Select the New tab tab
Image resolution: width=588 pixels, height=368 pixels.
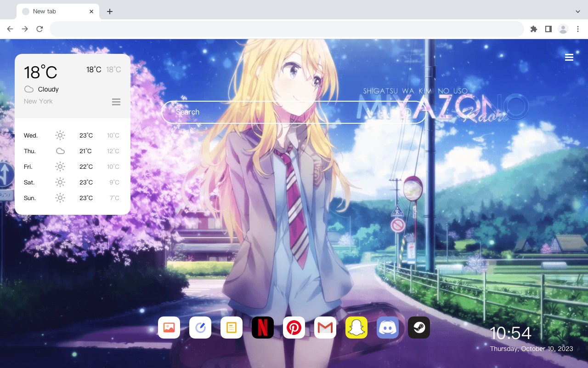coord(58,11)
